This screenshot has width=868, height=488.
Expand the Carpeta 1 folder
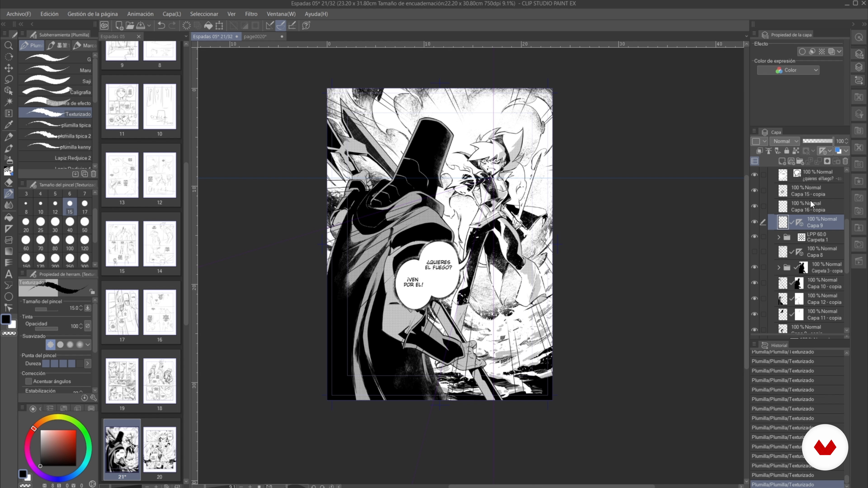pos(779,237)
